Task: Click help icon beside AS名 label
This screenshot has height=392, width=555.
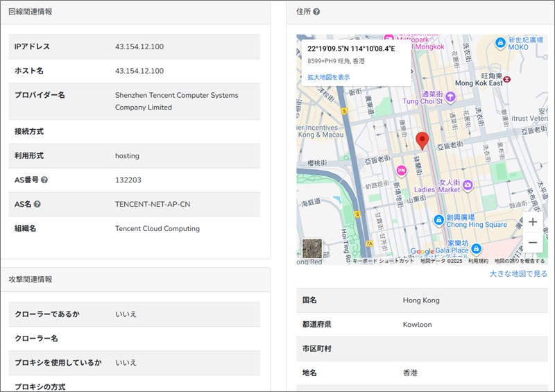Action: [37, 204]
